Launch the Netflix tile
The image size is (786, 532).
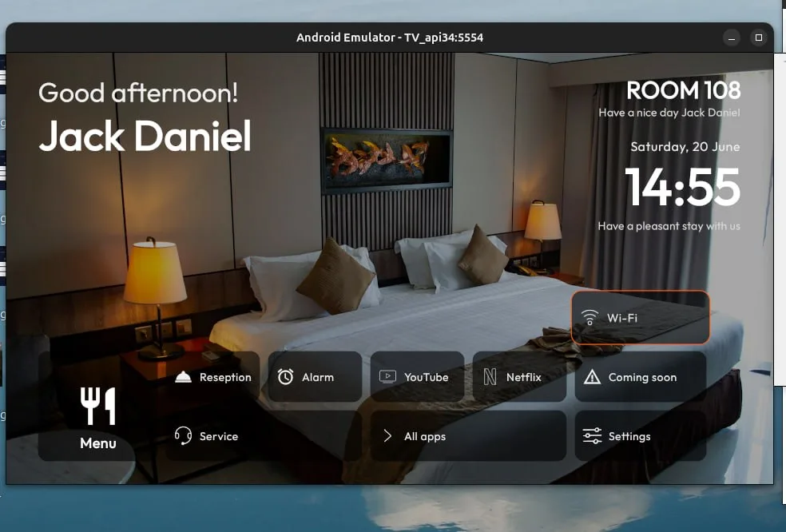[519, 376]
